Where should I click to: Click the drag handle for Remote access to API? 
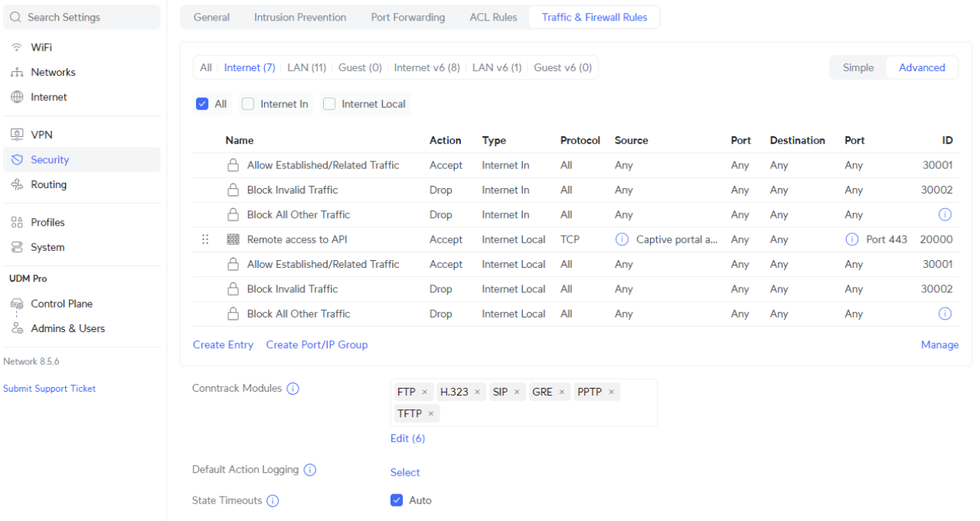click(x=205, y=239)
